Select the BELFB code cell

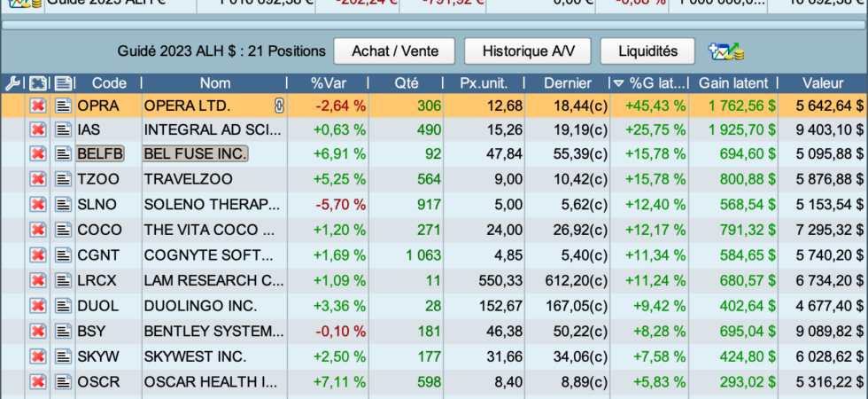point(100,153)
